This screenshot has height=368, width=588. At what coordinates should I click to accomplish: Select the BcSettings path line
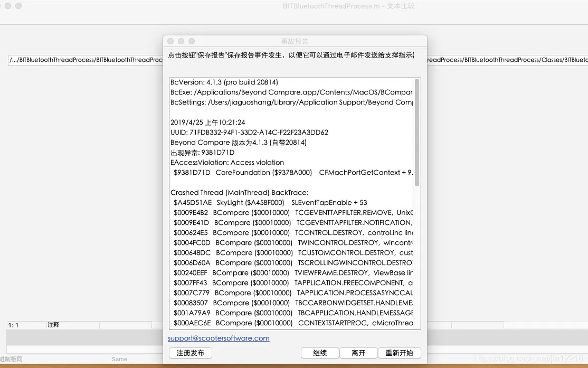(x=291, y=102)
